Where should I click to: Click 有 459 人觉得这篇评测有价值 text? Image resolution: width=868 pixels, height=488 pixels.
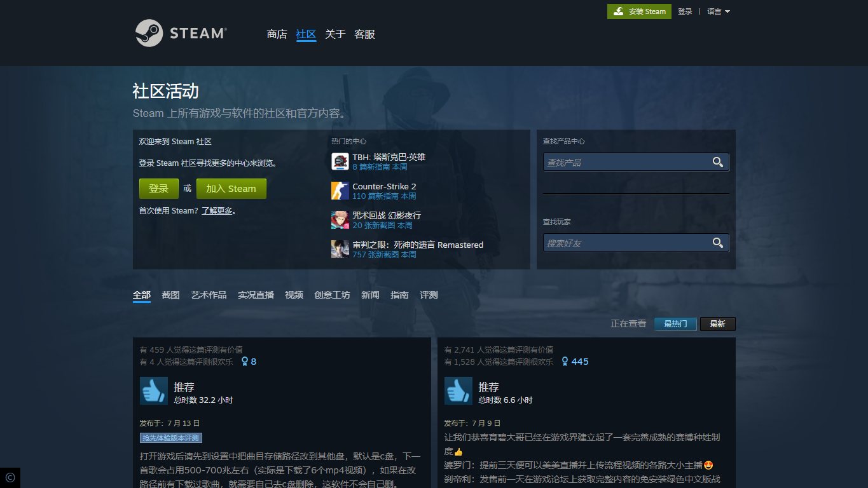click(x=191, y=350)
